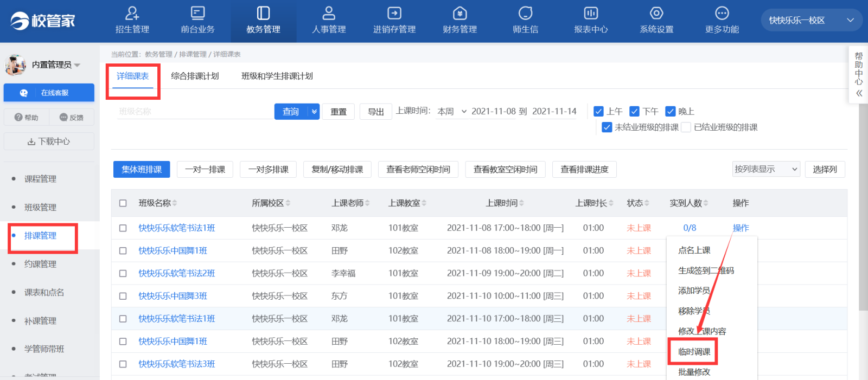Click the 导出 button
This screenshot has width=868, height=380.
376,112
